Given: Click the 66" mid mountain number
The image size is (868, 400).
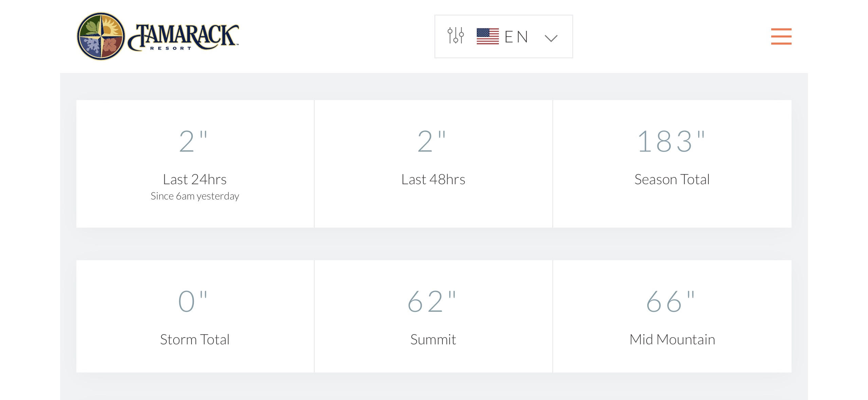Looking at the screenshot, I should coord(670,301).
